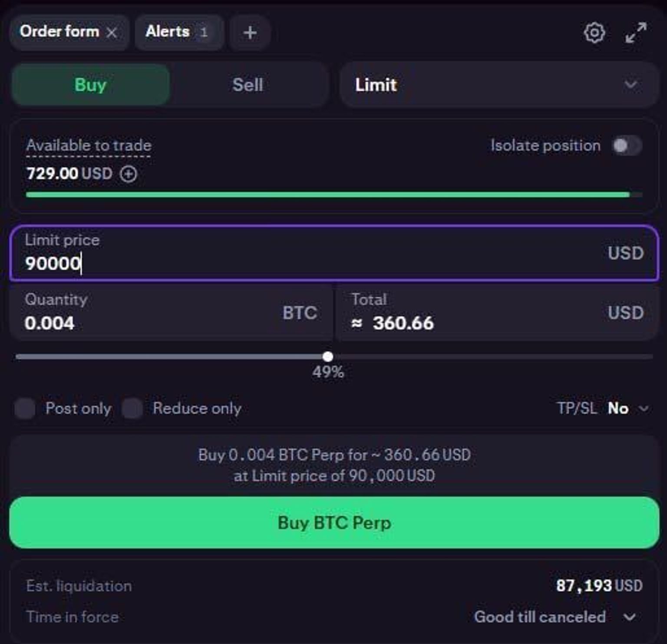
Task: Select the Sell side tab
Action: coord(248,85)
